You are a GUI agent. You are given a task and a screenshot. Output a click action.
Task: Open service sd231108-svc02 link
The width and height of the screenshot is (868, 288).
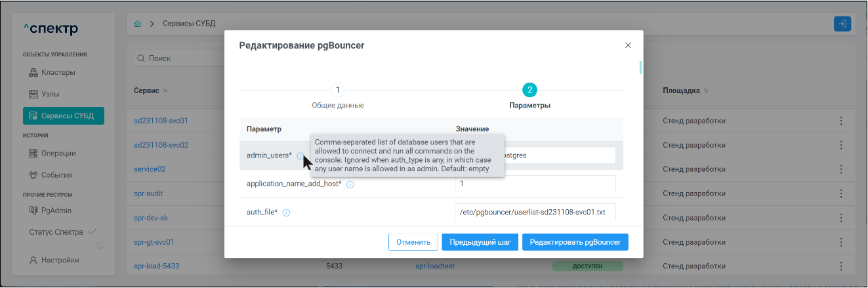pos(161,145)
